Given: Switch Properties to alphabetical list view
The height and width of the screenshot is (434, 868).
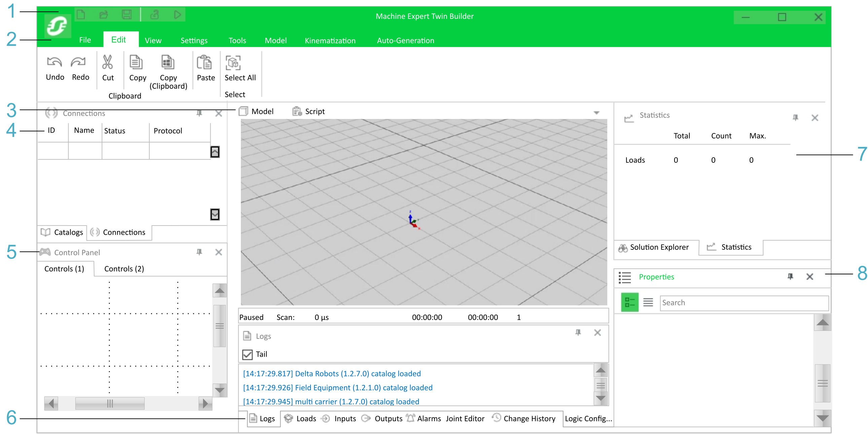Looking at the screenshot, I should 648,302.
